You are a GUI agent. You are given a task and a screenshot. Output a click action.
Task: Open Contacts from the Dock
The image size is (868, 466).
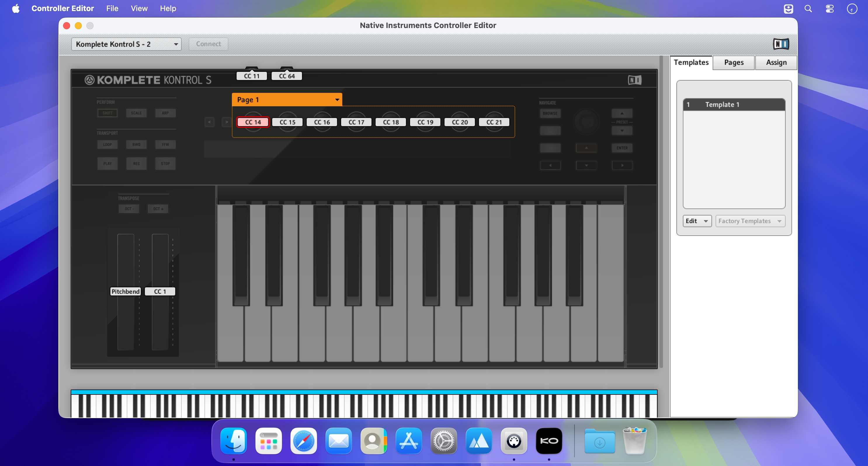[374, 441]
